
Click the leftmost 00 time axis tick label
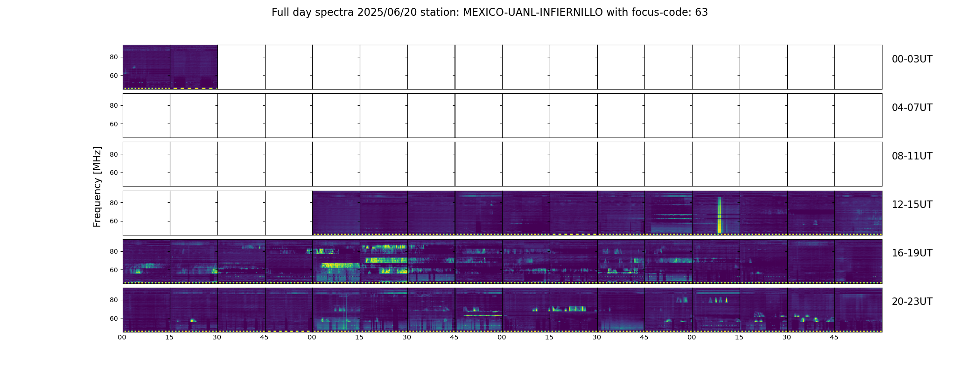pos(122,337)
